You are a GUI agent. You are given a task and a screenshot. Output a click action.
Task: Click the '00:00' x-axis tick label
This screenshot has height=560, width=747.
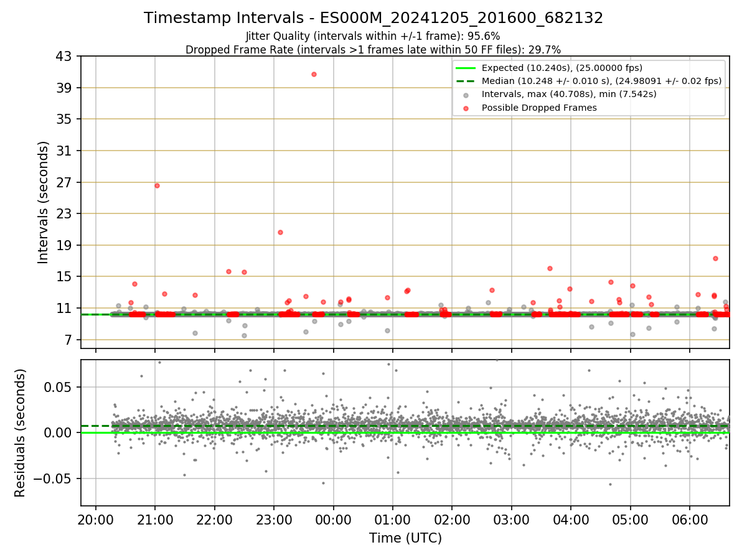click(334, 520)
